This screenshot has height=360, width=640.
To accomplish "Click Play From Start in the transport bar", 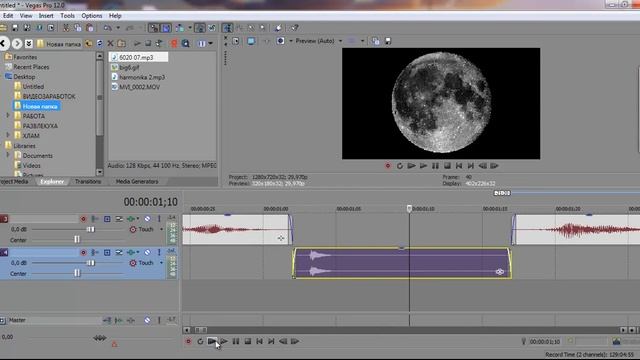I will tap(212, 341).
